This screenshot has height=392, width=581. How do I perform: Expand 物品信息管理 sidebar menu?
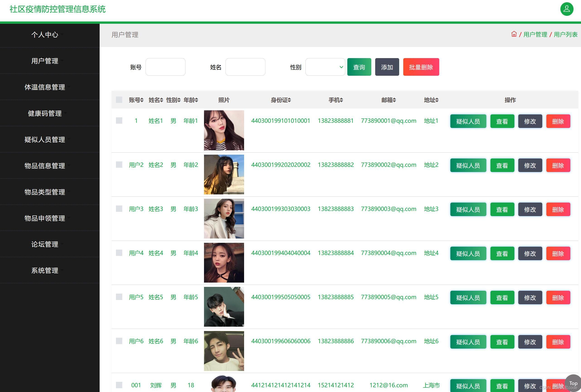point(45,166)
